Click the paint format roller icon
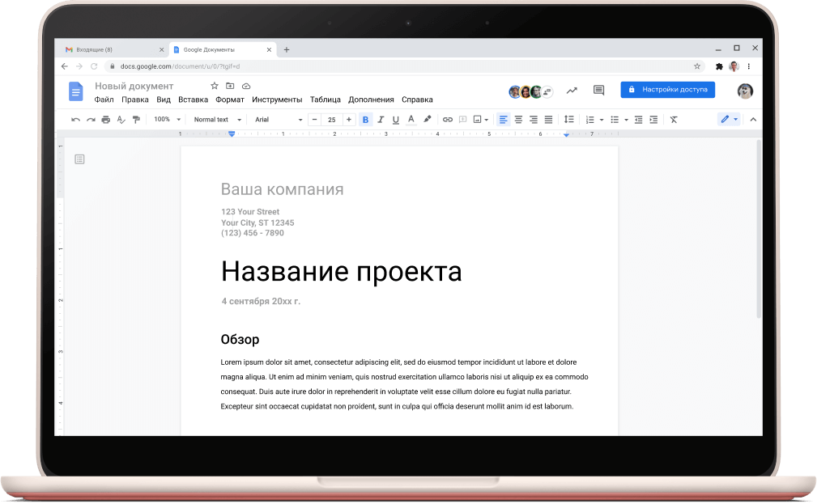The width and height of the screenshot is (817, 504). pos(136,120)
